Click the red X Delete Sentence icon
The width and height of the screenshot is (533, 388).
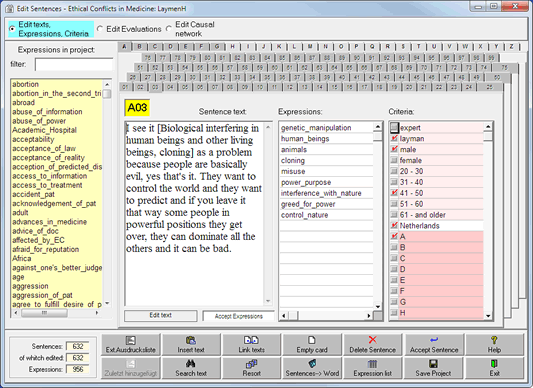click(373, 340)
